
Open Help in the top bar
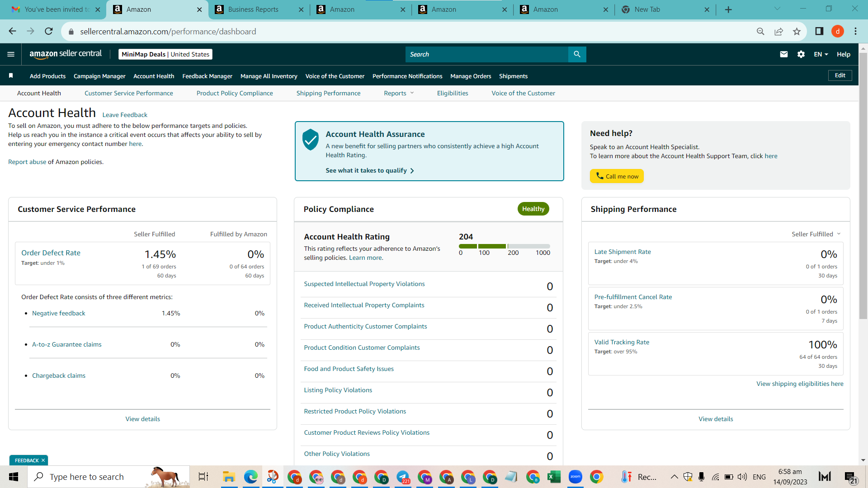pos(844,54)
